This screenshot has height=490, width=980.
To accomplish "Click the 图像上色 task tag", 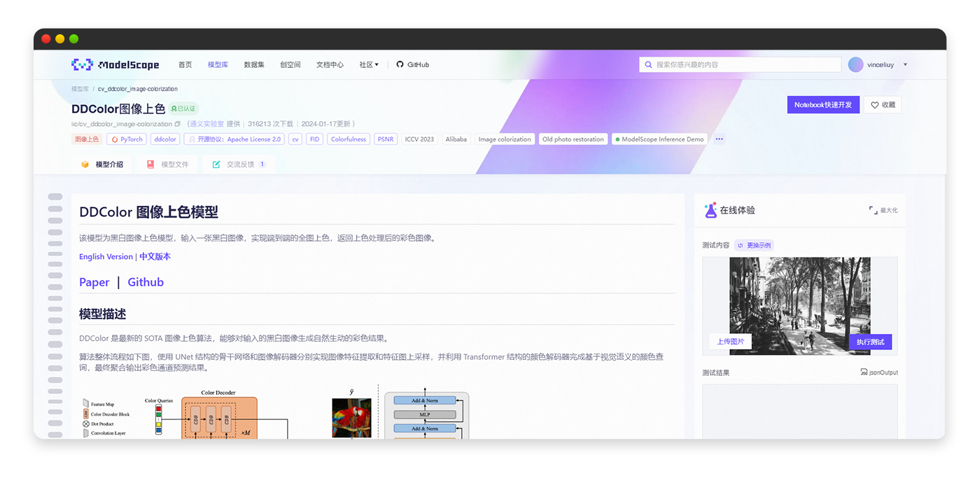I will [x=87, y=139].
